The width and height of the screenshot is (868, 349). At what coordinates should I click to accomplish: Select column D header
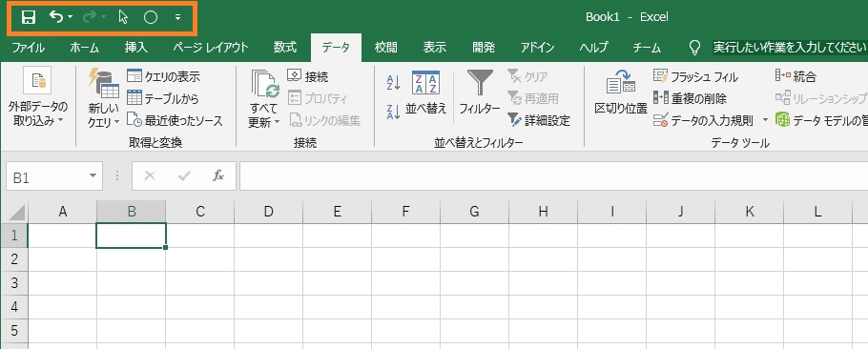click(268, 212)
